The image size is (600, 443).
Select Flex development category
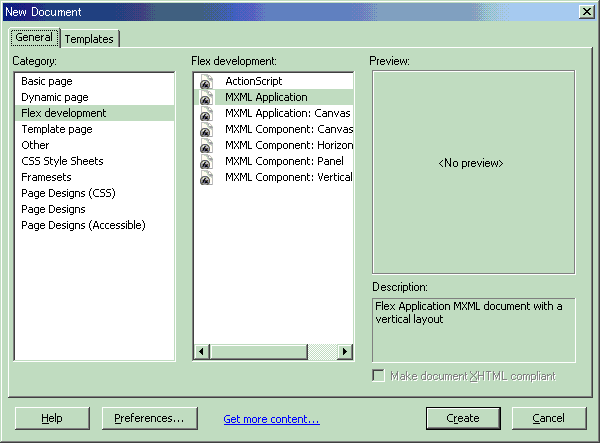pyautogui.click(x=94, y=113)
